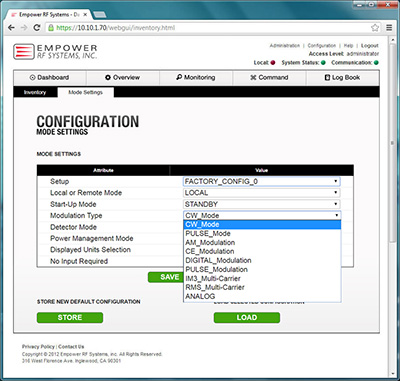Click the green LOAD button
This screenshot has height=381, width=400.
pos(247,317)
